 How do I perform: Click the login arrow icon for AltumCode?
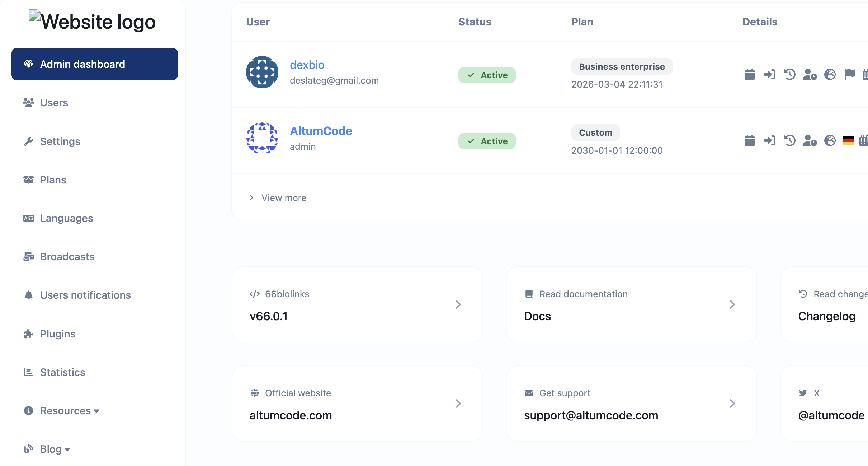coord(769,140)
